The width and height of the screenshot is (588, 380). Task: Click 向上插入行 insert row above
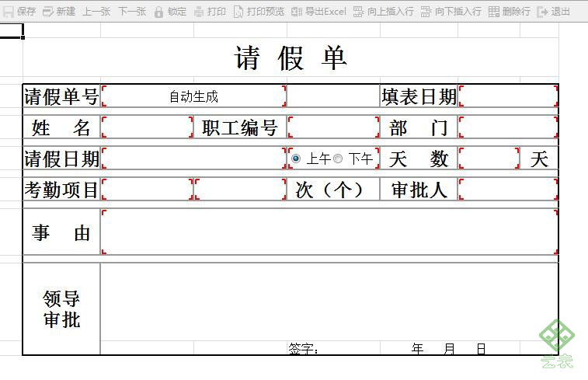point(383,12)
